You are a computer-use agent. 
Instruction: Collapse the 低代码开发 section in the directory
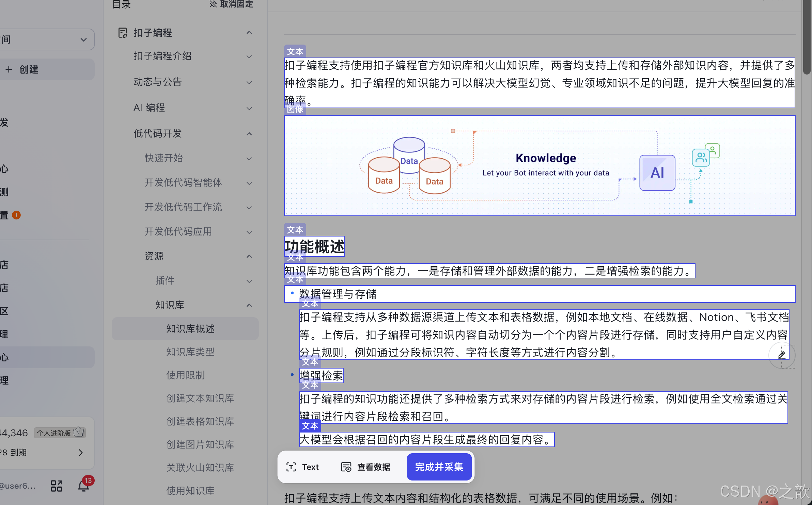(249, 134)
